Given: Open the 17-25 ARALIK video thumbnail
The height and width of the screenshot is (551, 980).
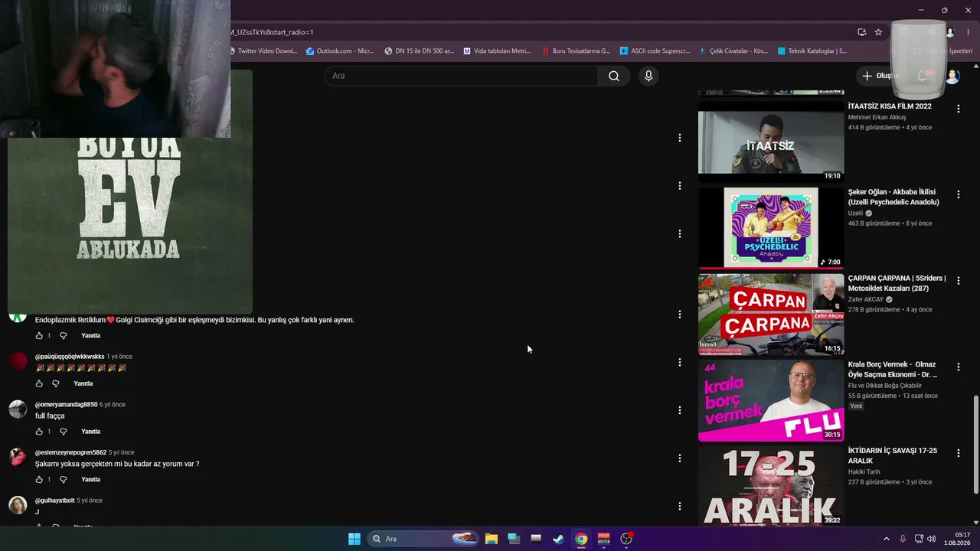Looking at the screenshot, I should click(771, 486).
